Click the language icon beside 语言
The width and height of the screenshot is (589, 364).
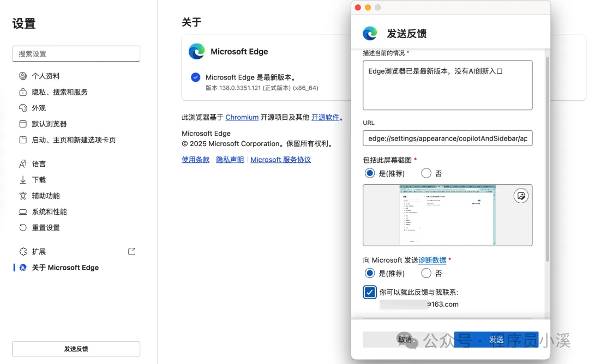23,163
